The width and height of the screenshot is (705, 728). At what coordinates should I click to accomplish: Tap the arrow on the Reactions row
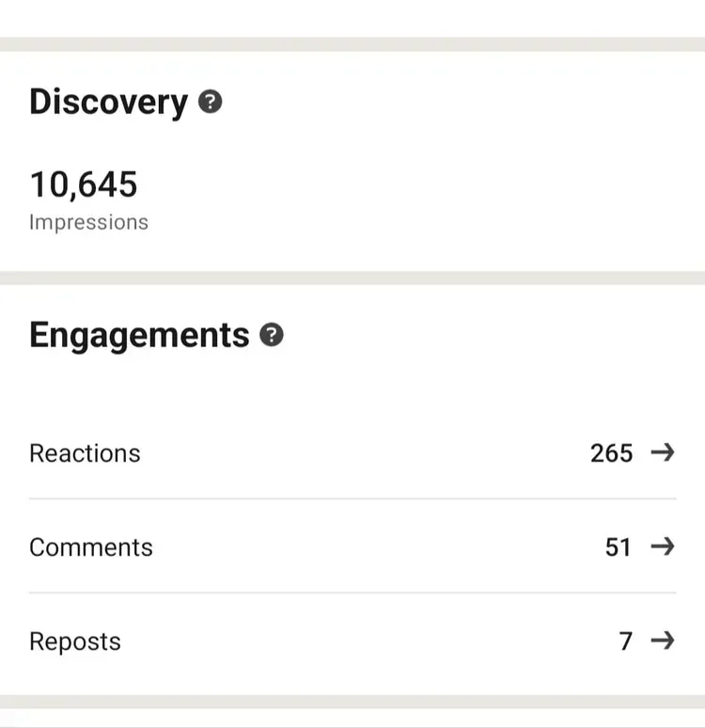663,452
